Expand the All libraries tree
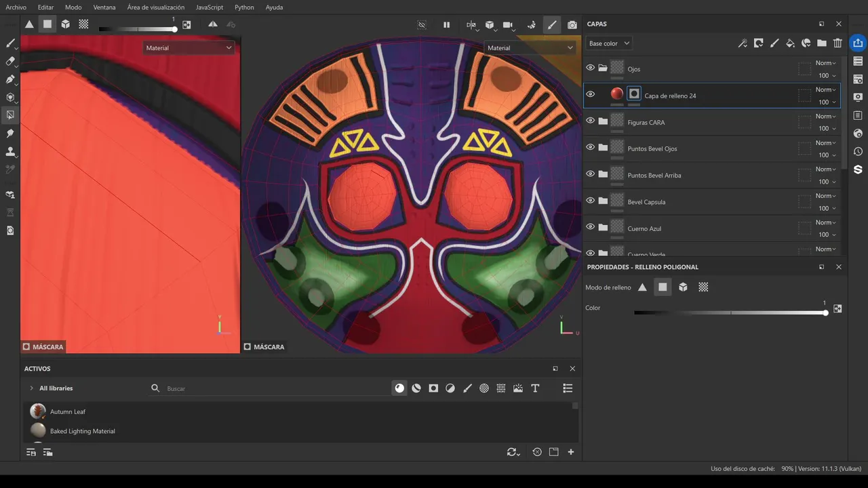The width and height of the screenshot is (868, 488). coord(31,388)
